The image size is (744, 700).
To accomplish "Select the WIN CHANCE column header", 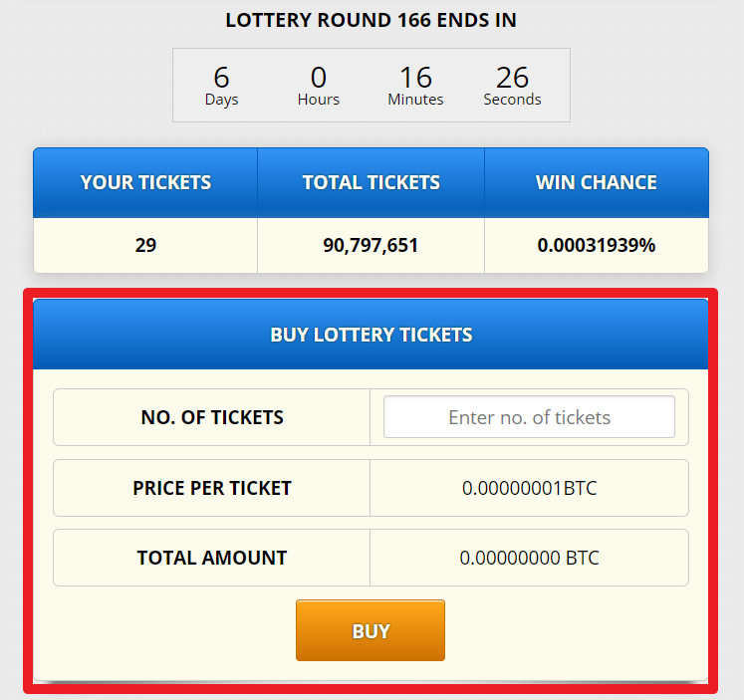I will coord(597,182).
